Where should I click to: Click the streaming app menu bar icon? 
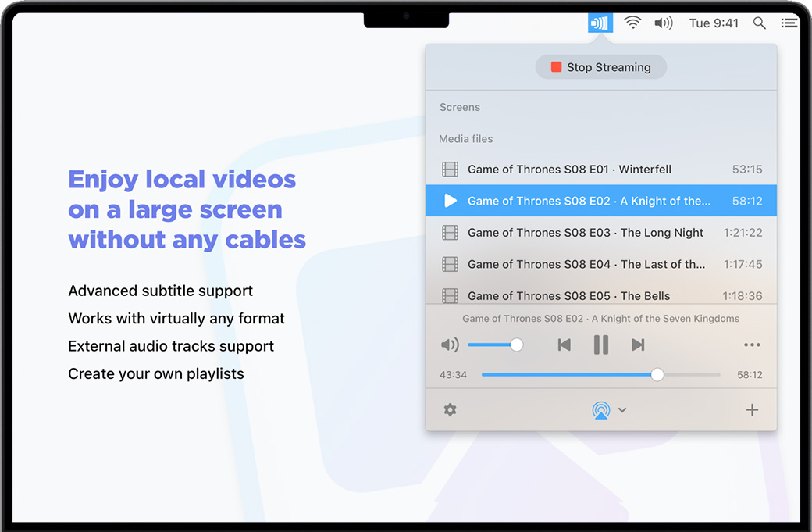600,23
